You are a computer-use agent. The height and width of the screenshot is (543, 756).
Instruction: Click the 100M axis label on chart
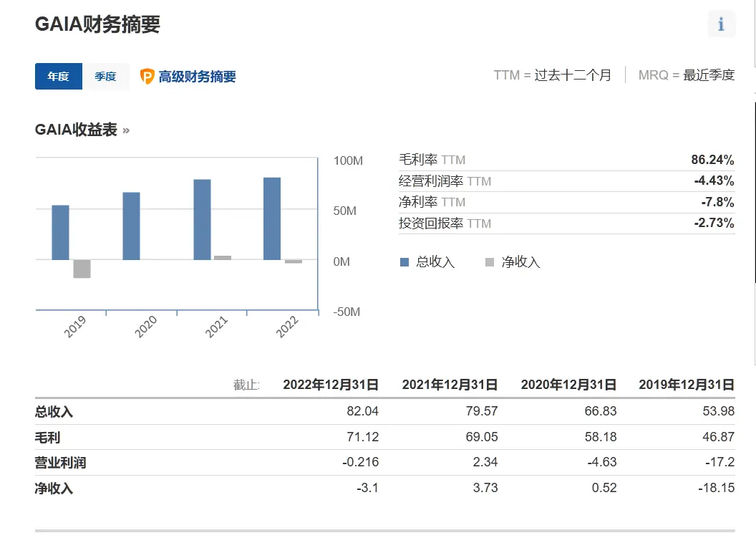[x=348, y=160]
